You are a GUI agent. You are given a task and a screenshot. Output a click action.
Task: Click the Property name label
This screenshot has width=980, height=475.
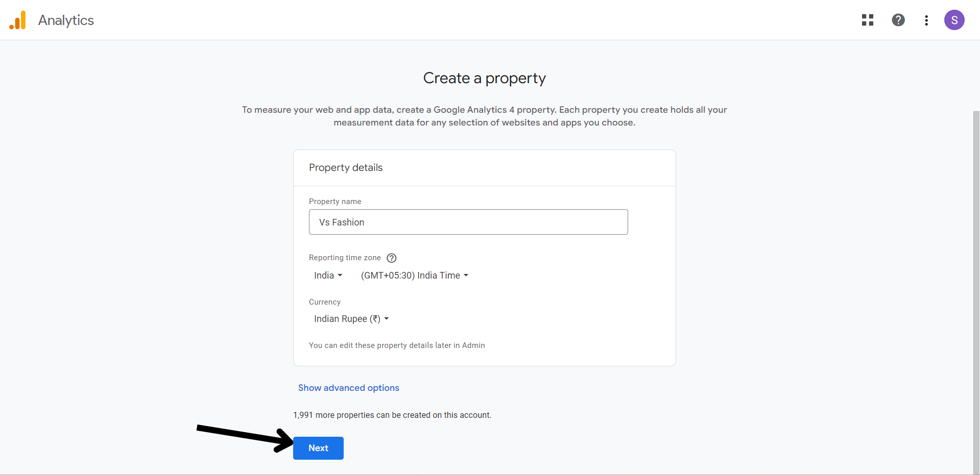click(x=335, y=202)
